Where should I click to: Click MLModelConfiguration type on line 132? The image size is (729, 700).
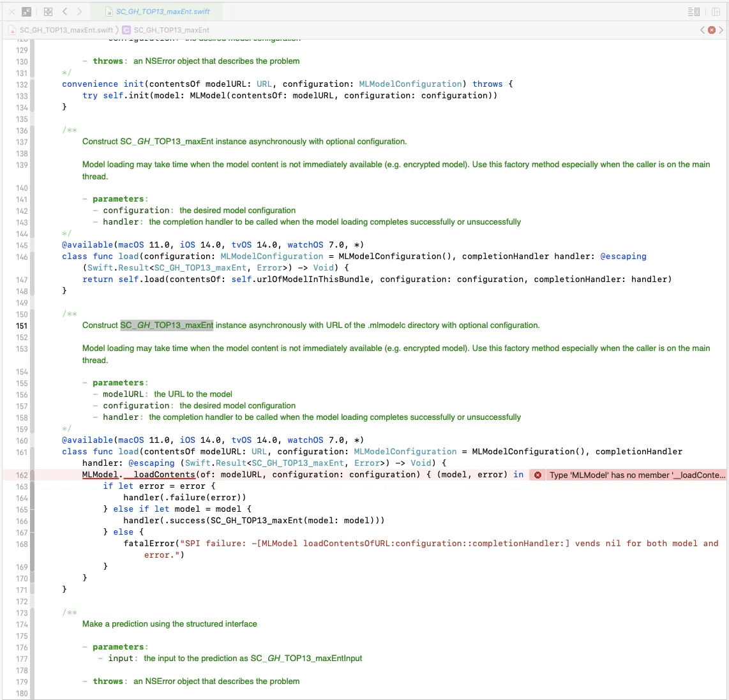click(x=410, y=84)
